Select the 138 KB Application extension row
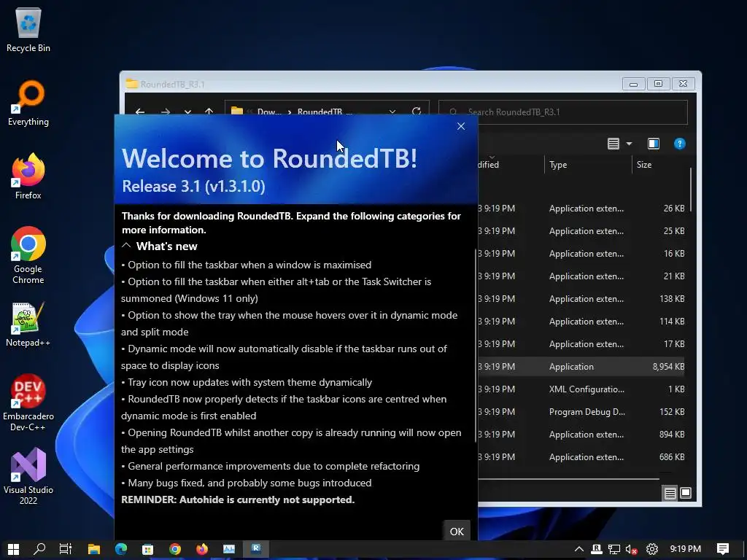Image resolution: width=747 pixels, height=560 pixels. [x=581, y=298]
